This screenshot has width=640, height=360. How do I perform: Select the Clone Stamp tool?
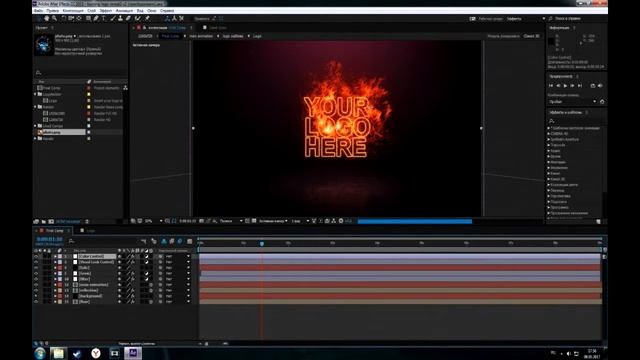coord(120,18)
